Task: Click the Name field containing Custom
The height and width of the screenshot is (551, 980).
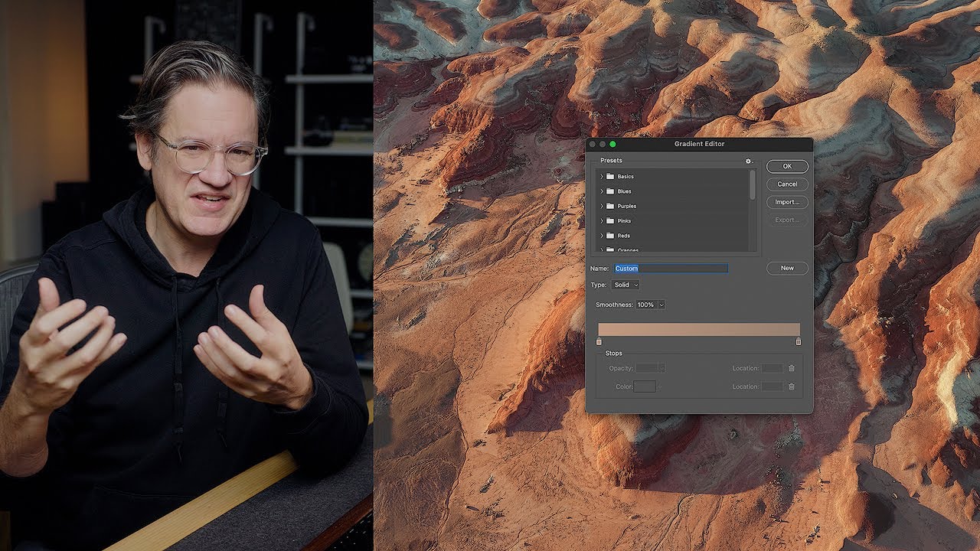Action: pyautogui.click(x=671, y=269)
